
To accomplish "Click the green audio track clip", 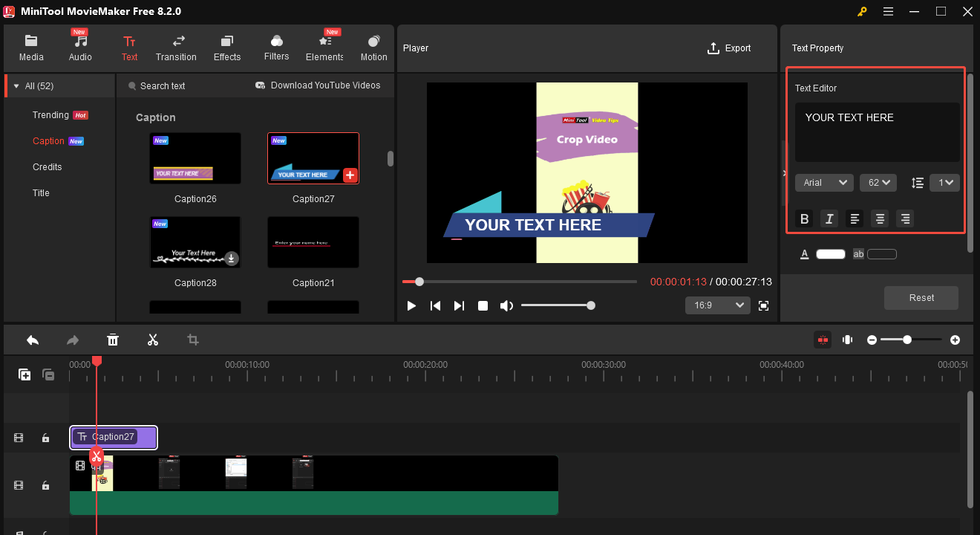I will (x=314, y=503).
